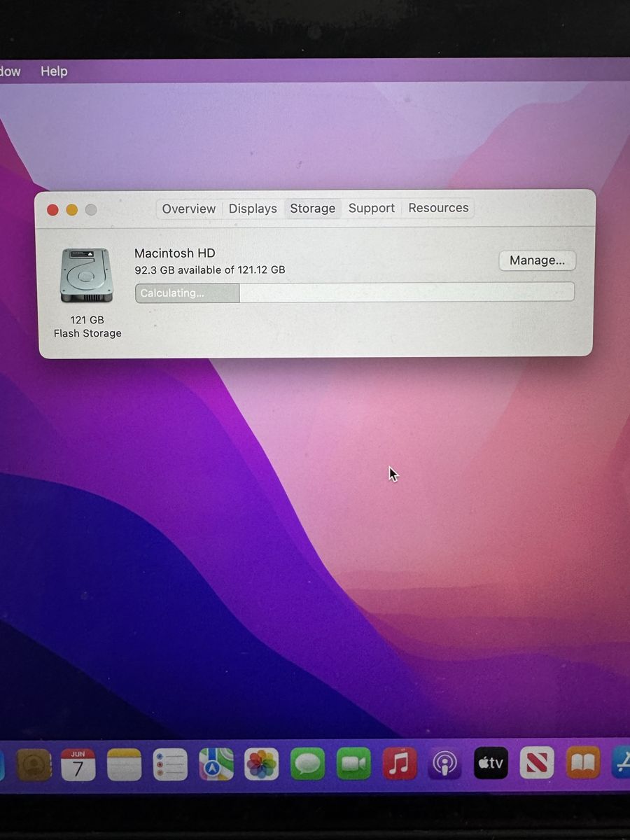Click the Macintosh HD drive icon

tap(86, 276)
